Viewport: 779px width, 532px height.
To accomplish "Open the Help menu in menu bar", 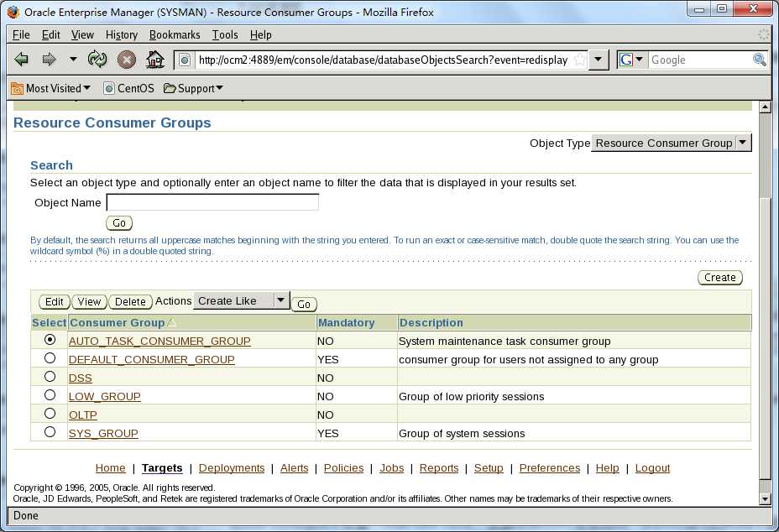I will click(260, 34).
